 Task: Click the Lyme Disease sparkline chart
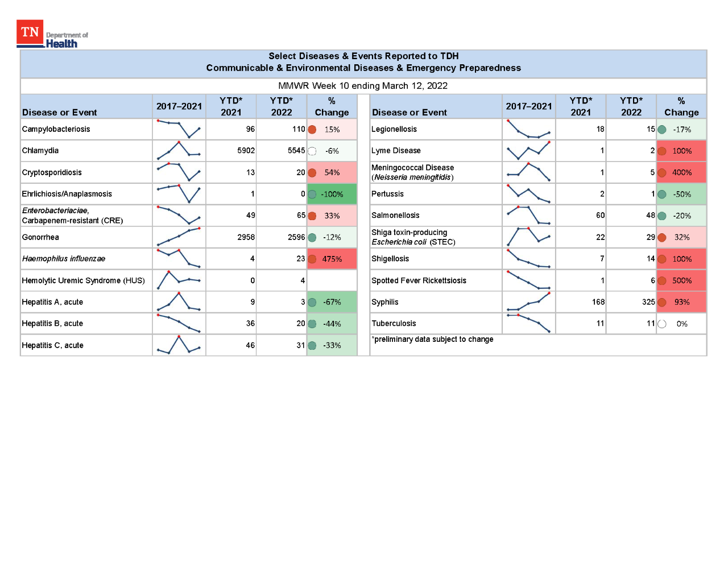pos(528,150)
